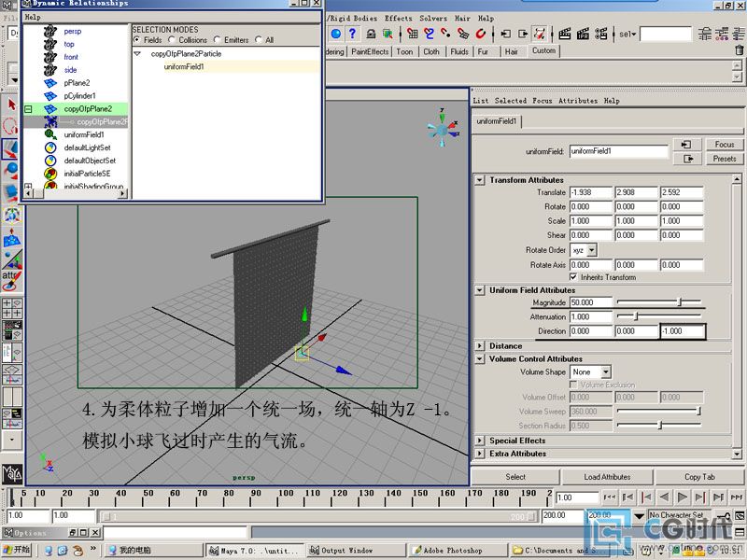The width and height of the screenshot is (747, 560).
Task: Open the Windows Start button
Action: pos(17,550)
